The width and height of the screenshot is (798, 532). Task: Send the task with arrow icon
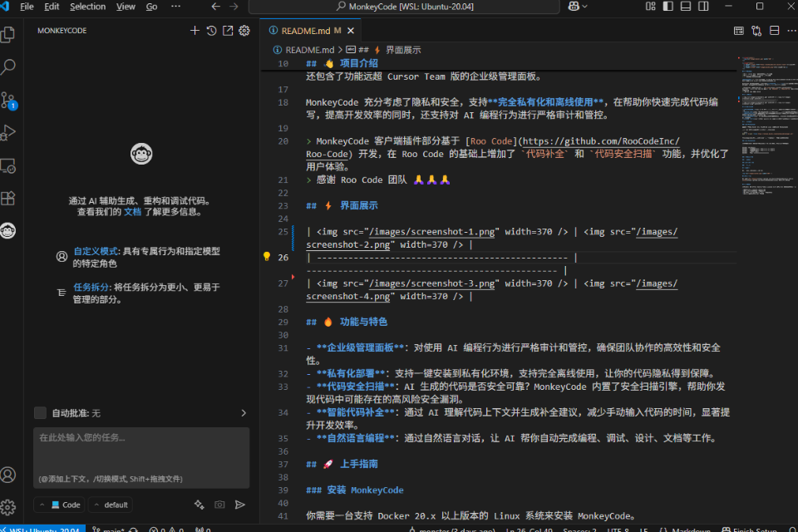[239, 505]
